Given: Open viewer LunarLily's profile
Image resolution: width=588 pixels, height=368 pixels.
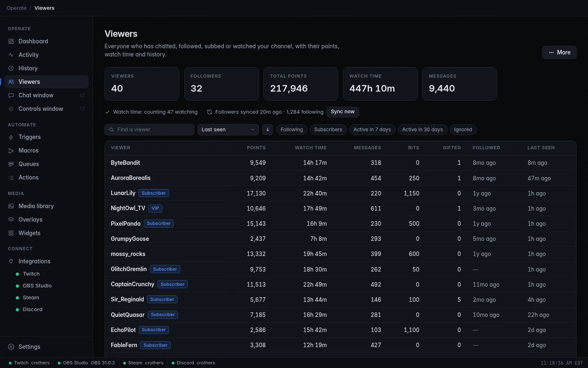Looking at the screenshot, I should coord(123,193).
